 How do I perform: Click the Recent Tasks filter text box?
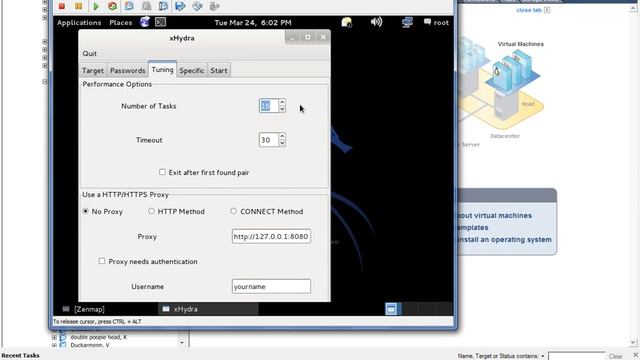[576, 356]
